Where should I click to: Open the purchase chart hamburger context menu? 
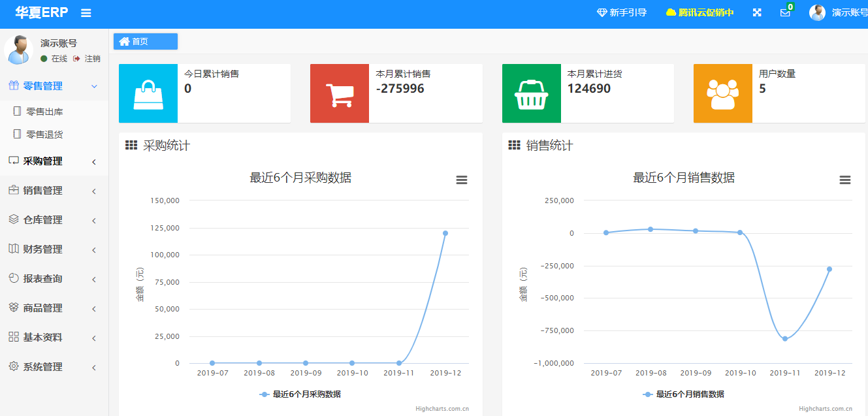coord(462,180)
